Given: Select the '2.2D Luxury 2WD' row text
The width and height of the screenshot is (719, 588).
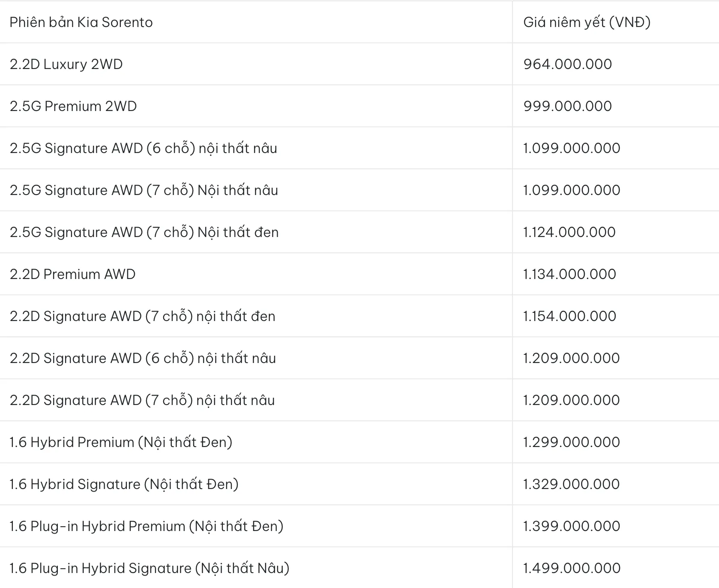Looking at the screenshot, I should pyautogui.click(x=66, y=64).
